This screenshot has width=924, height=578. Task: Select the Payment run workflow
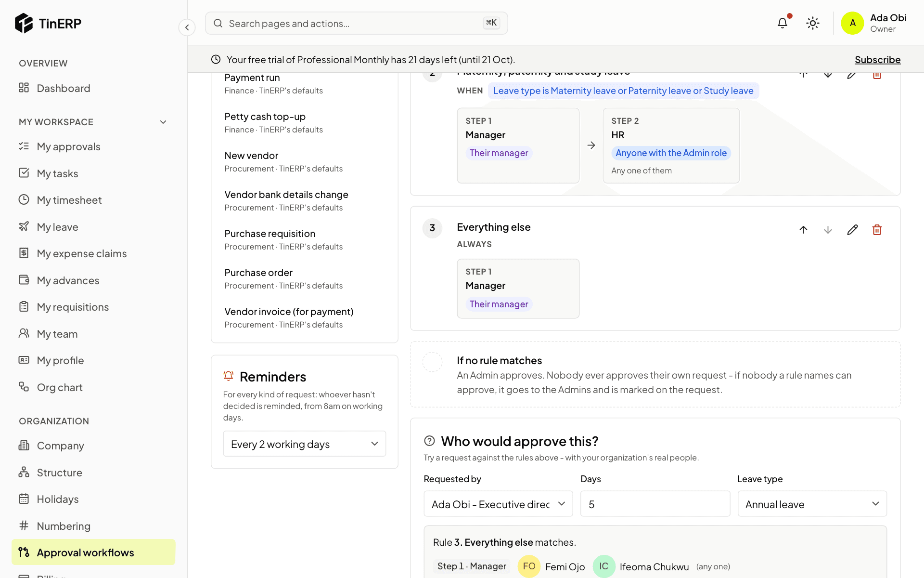click(x=305, y=84)
